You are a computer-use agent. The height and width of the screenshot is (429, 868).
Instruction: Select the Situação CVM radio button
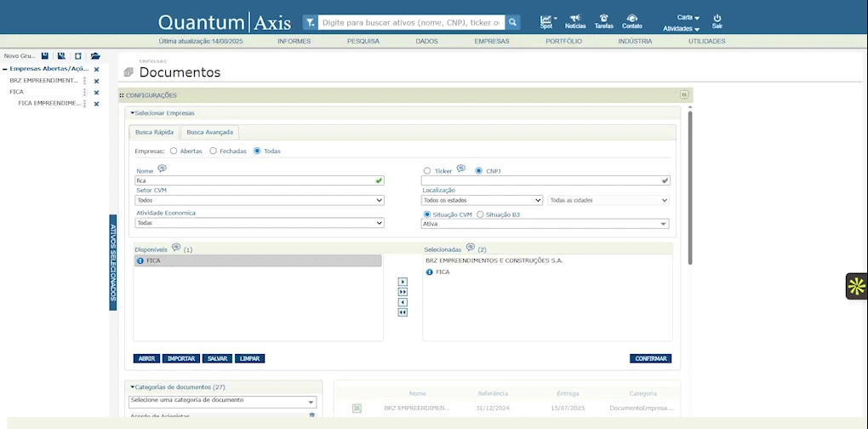pyautogui.click(x=427, y=214)
